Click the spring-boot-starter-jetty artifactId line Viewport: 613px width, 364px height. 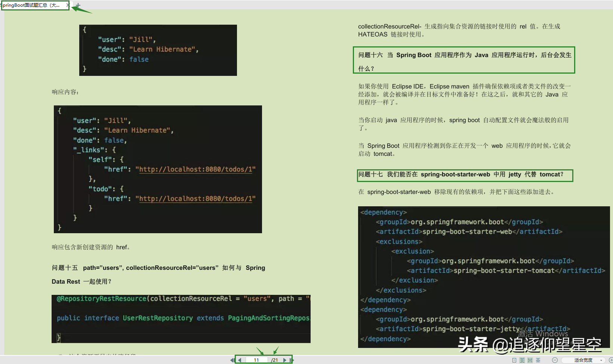click(473, 329)
